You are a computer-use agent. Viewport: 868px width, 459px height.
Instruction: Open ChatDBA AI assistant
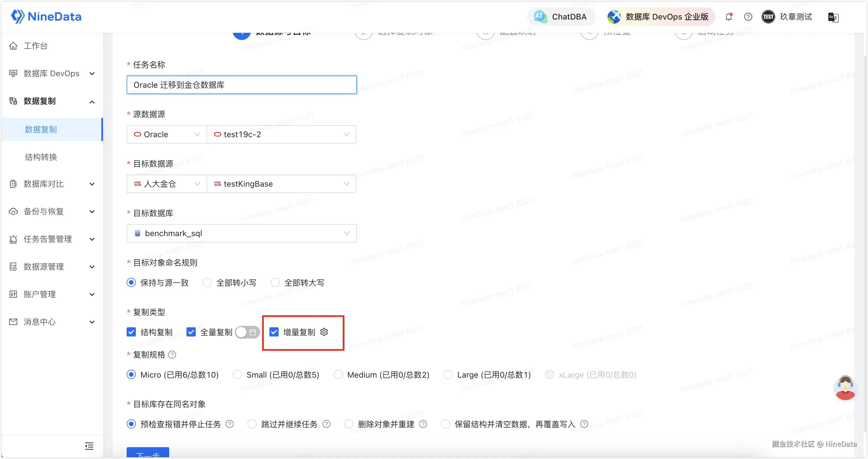point(561,16)
